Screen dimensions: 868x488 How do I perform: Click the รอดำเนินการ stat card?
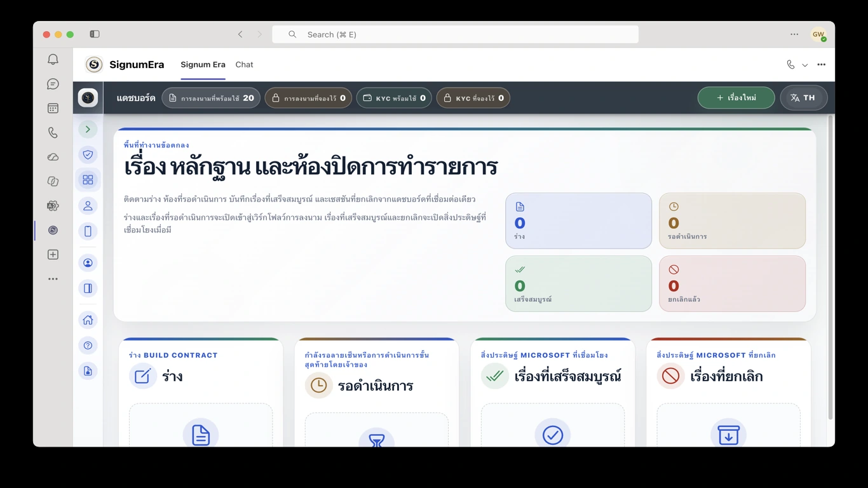732,220
